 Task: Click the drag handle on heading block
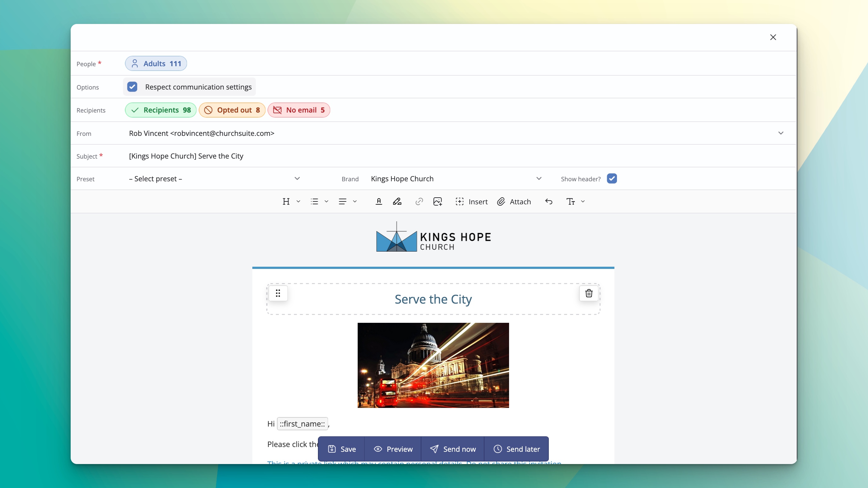pos(278,293)
